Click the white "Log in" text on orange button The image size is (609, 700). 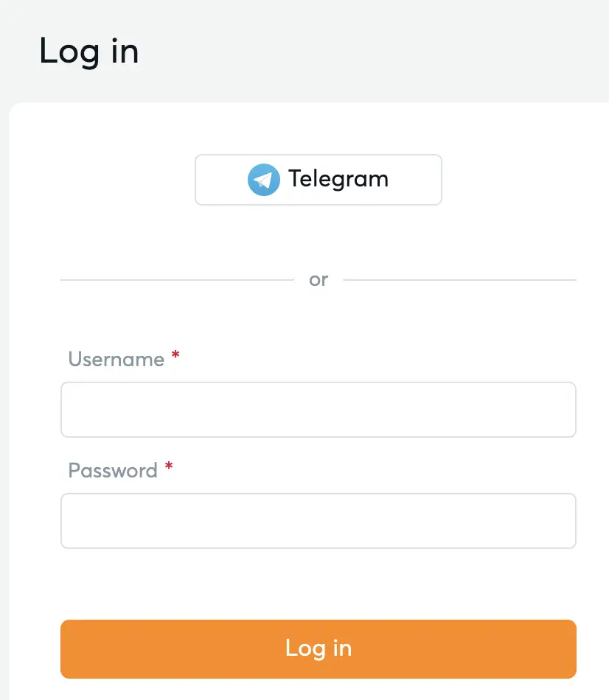pos(319,648)
